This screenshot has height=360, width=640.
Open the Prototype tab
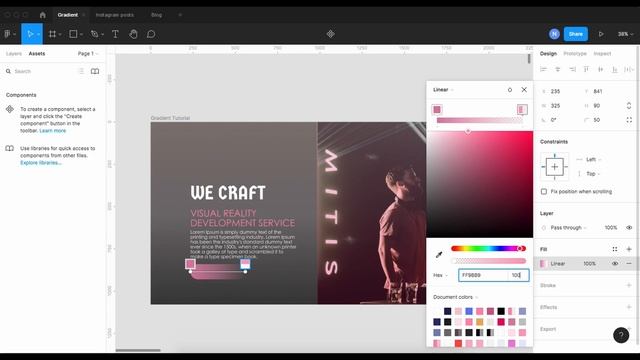(575, 53)
